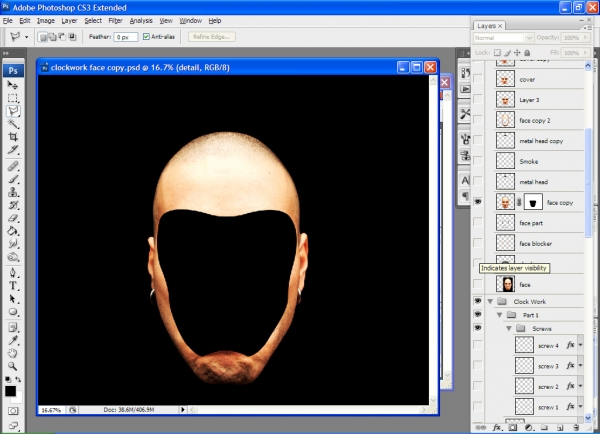Screen dimensions: 600x434
Task: Select the metal head copy layer
Action: pos(539,141)
